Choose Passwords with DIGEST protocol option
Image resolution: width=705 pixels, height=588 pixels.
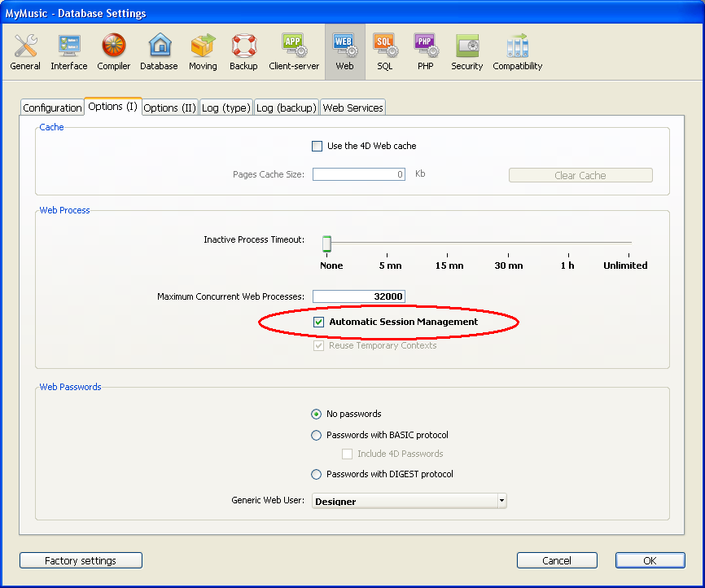pos(317,475)
